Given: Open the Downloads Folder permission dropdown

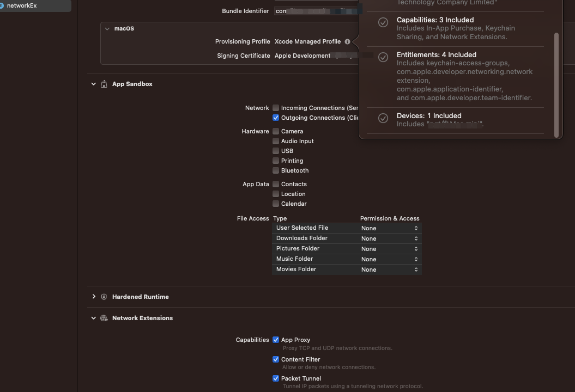Looking at the screenshot, I should pos(390,238).
